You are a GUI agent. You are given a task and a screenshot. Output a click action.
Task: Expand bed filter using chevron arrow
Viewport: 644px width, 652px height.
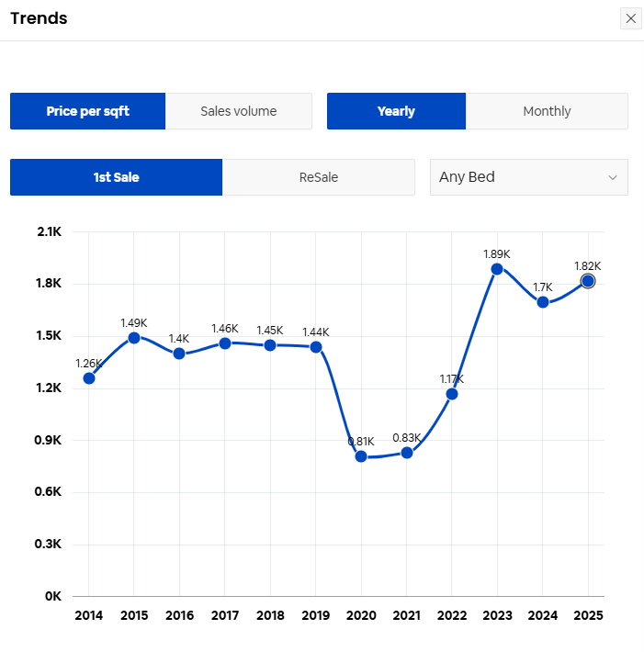(613, 177)
